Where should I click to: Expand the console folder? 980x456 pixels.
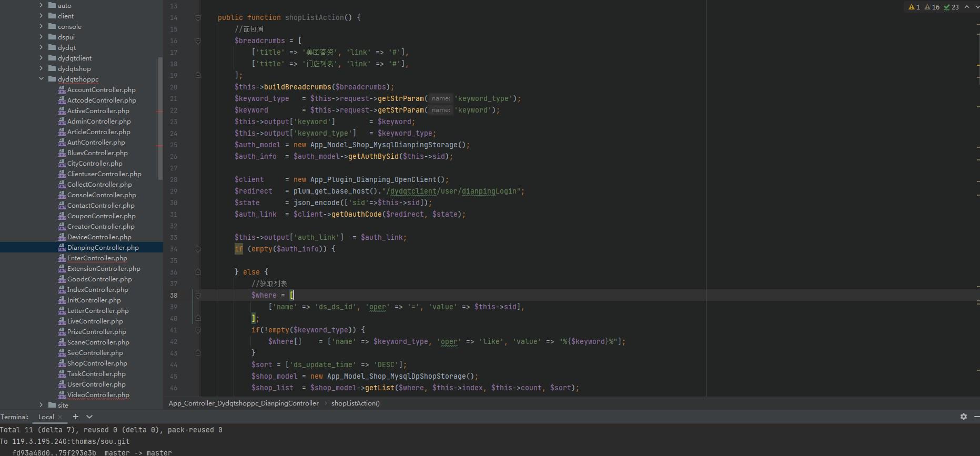pyautogui.click(x=41, y=26)
